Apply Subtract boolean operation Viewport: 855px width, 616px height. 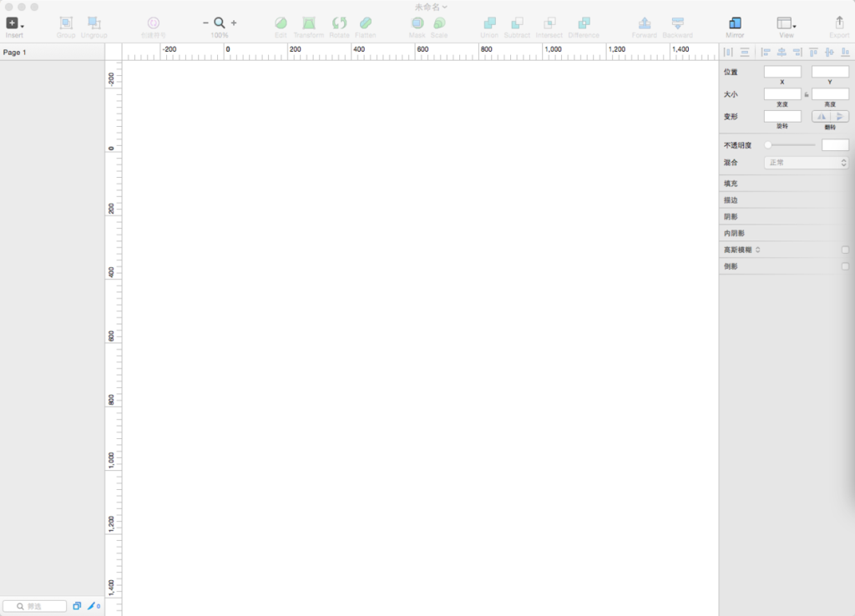[517, 23]
